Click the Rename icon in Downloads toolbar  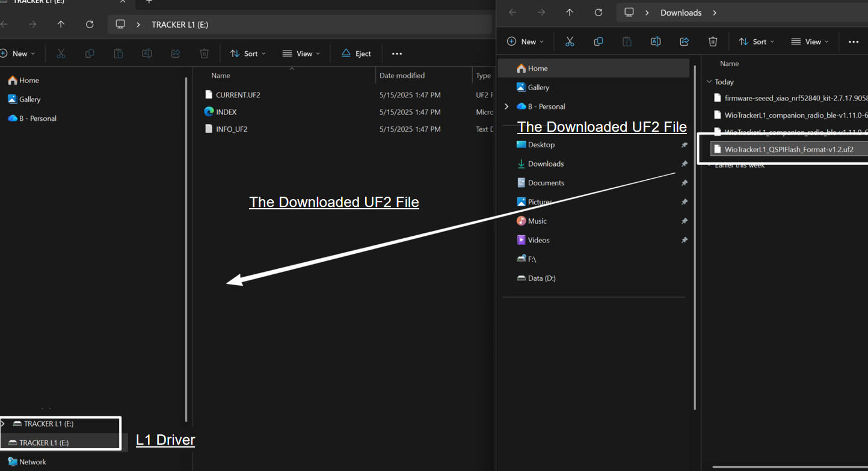coord(656,42)
